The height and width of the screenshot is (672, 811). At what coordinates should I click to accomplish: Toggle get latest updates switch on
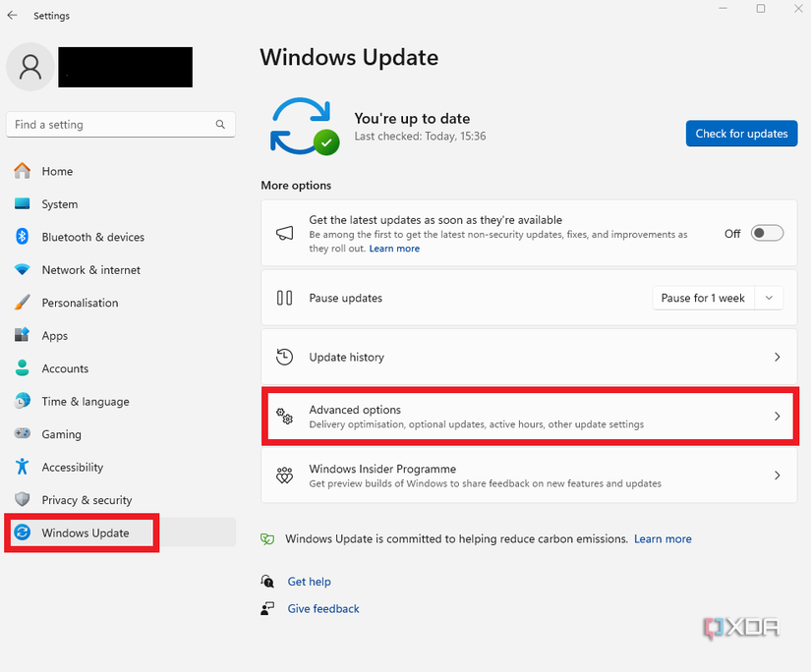point(767,233)
